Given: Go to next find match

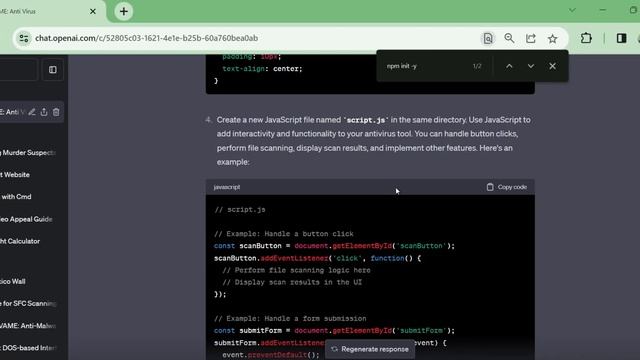Looking at the screenshot, I should pyautogui.click(x=531, y=66).
